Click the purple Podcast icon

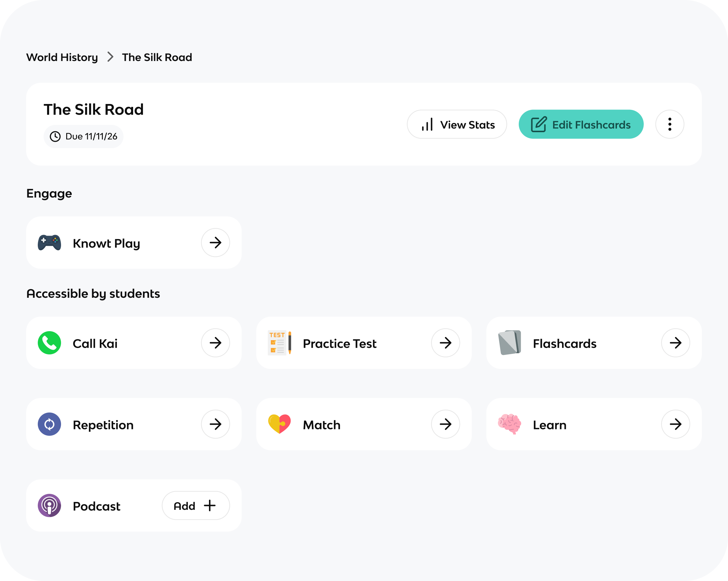tap(49, 505)
